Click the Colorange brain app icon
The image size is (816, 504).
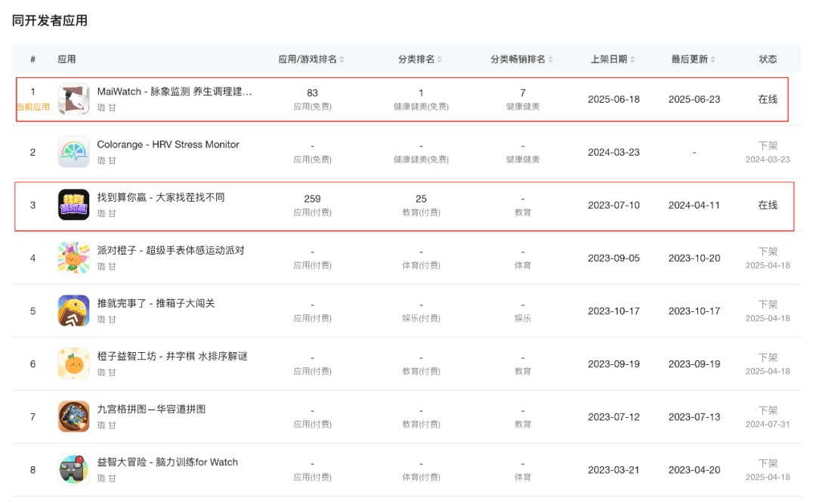[73, 151]
